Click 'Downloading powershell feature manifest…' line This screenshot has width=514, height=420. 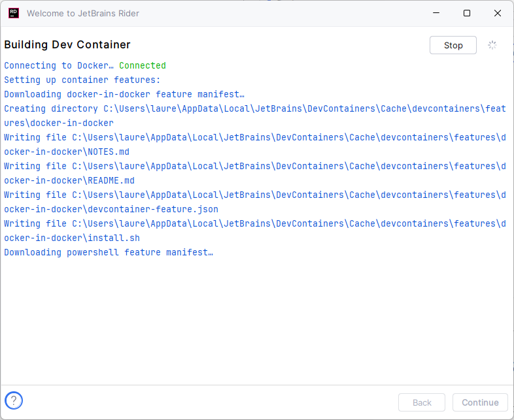109,252
